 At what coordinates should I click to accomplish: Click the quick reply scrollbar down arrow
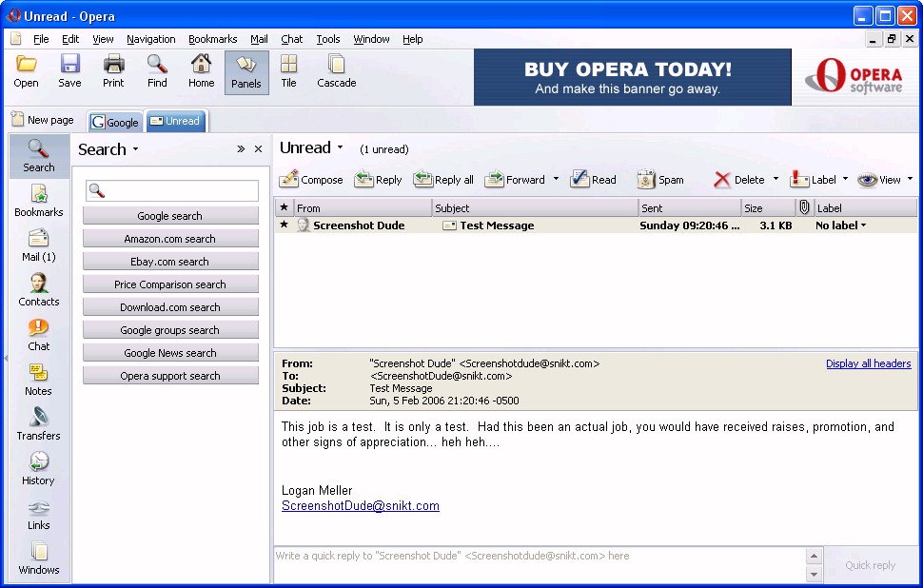click(814, 575)
